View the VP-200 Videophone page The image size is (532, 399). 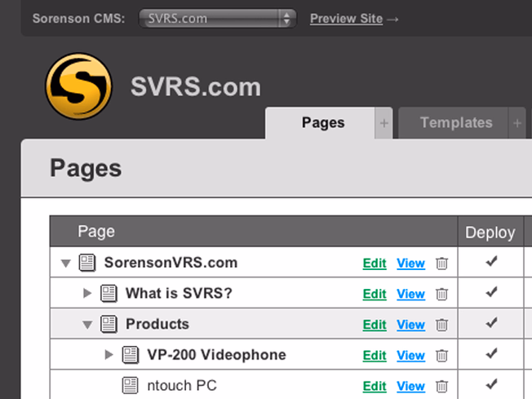coord(410,356)
